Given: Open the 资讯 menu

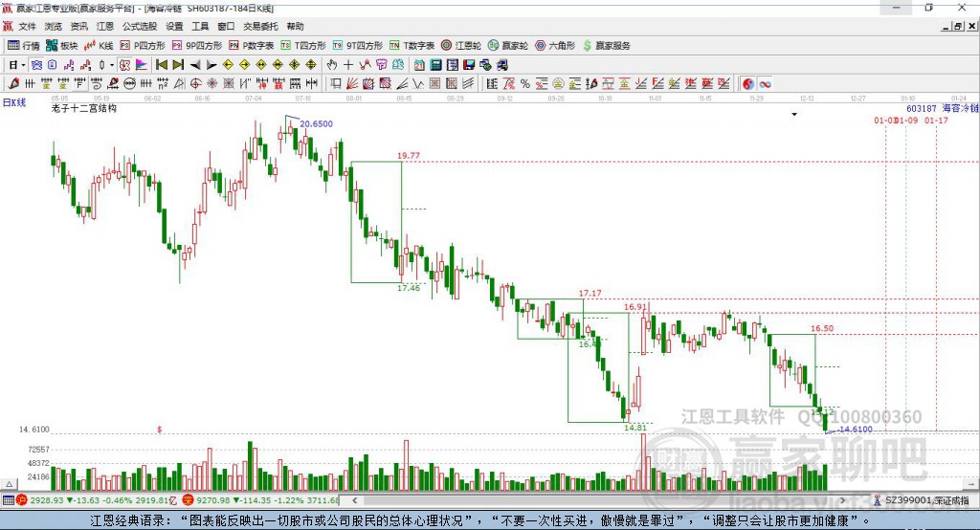Looking at the screenshot, I should (x=78, y=26).
